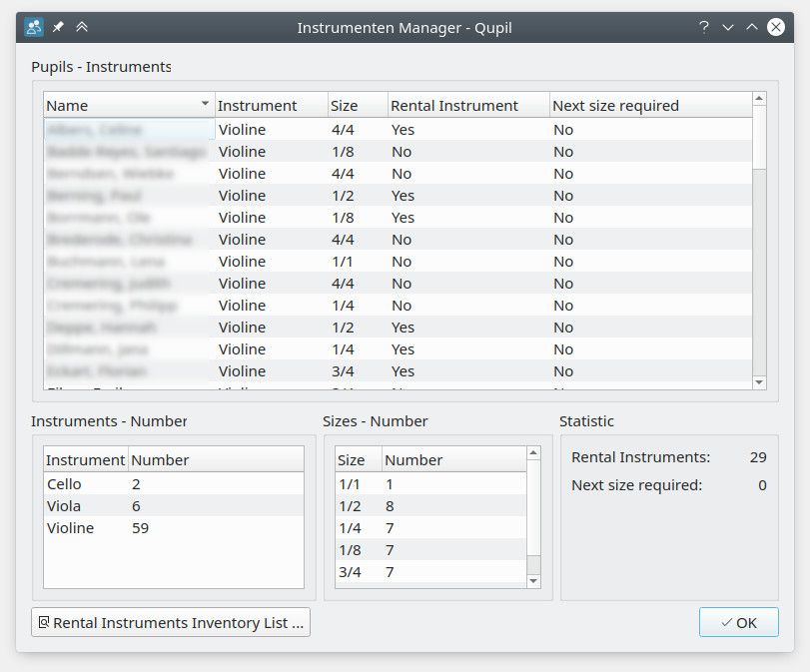The image size is (810, 672).
Task: Click the Rental Instruments: statistic label
Action: [640, 457]
